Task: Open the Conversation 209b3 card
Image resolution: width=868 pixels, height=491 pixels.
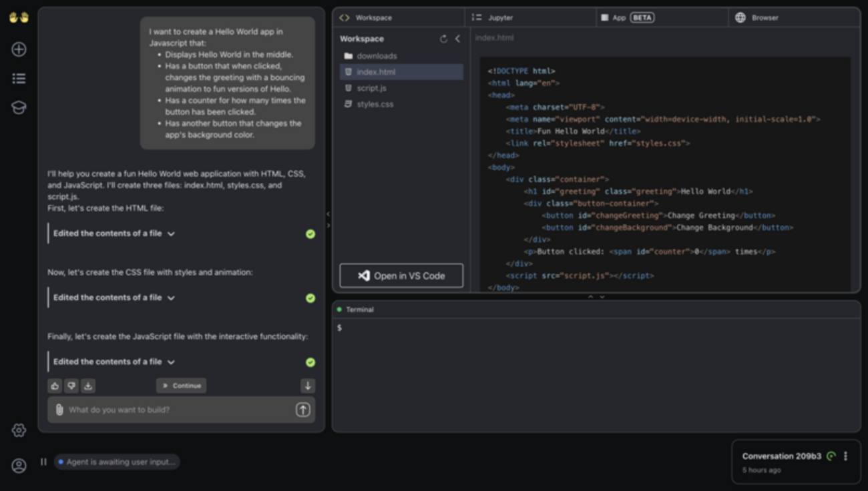Action: 796,462
